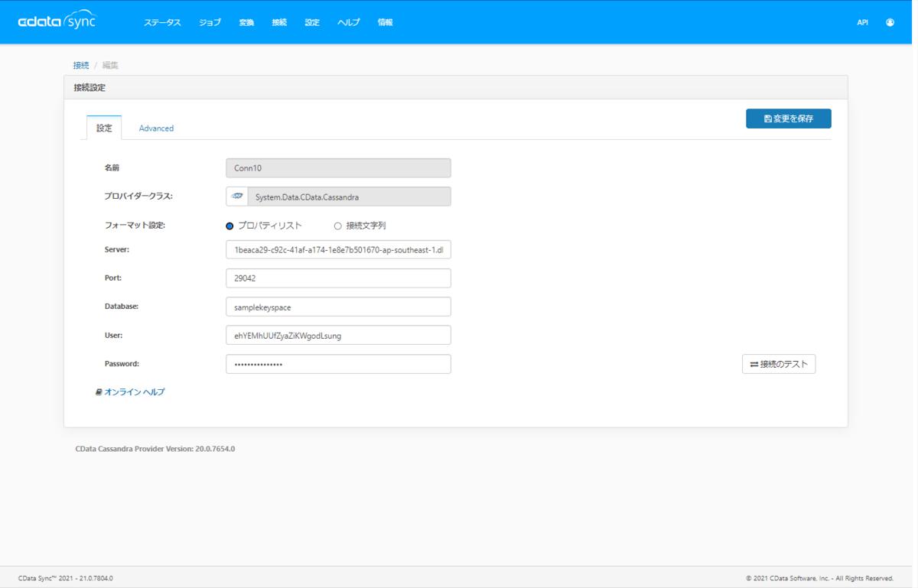
Task: Click the 接続 breadcrumb link
Action: point(81,65)
